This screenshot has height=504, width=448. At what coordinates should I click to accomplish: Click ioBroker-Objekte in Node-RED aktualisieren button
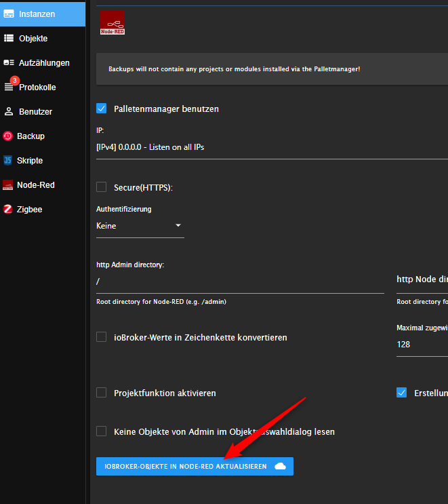click(x=195, y=466)
